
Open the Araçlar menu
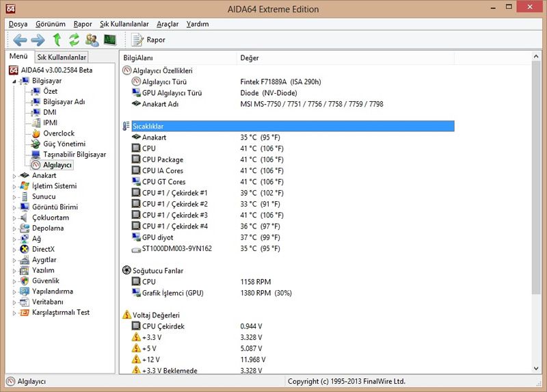tap(168, 24)
